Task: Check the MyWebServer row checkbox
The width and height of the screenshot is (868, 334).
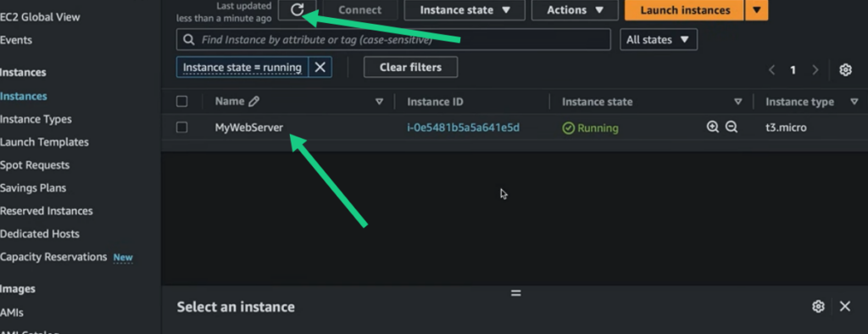Action: pos(181,127)
